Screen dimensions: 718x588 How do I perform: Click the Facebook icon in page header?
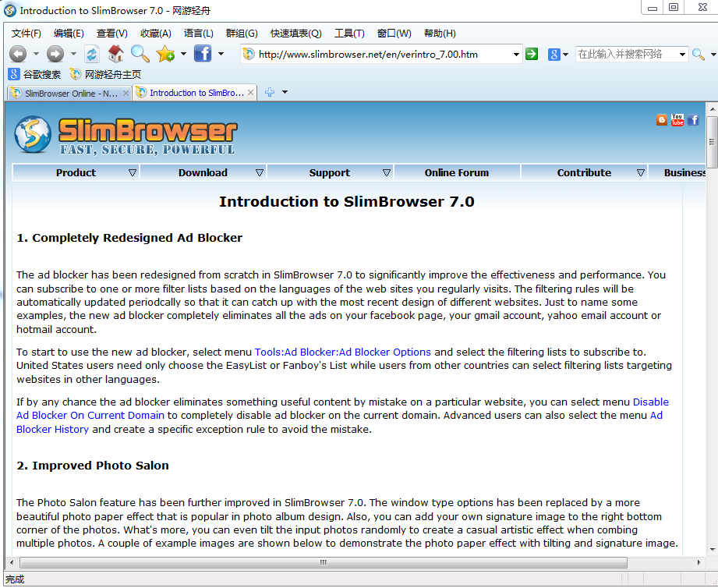693,120
